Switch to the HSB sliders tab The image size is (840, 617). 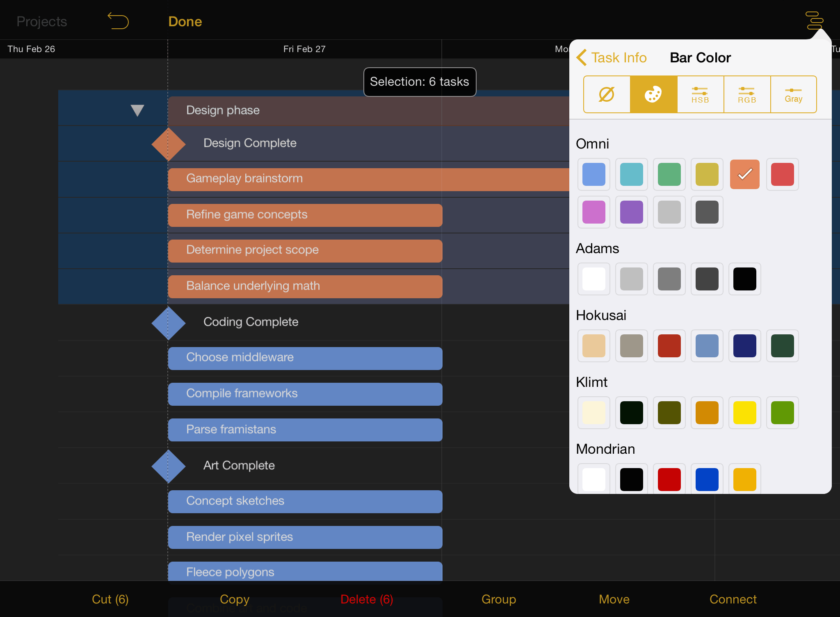(700, 94)
